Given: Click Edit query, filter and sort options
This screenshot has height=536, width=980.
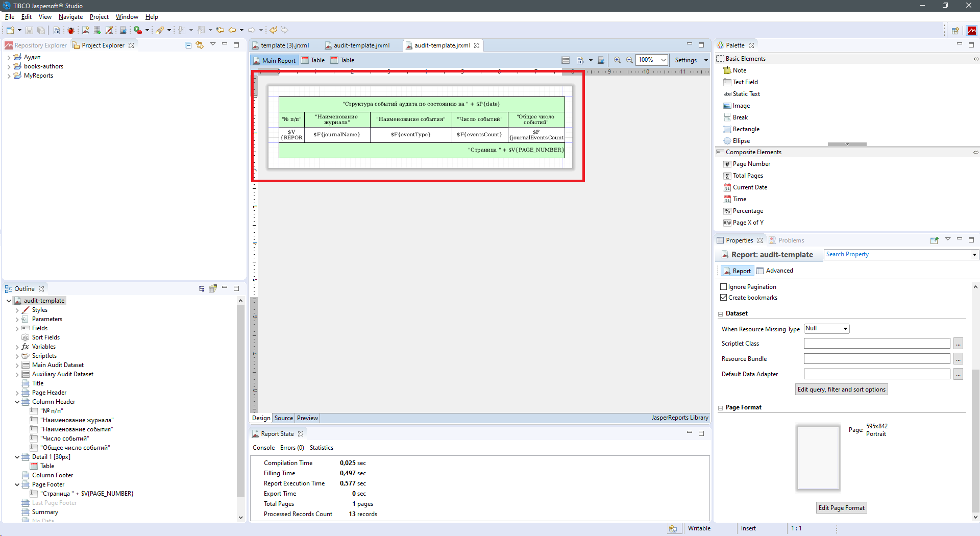Looking at the screenshot, I should coord(841,389).
